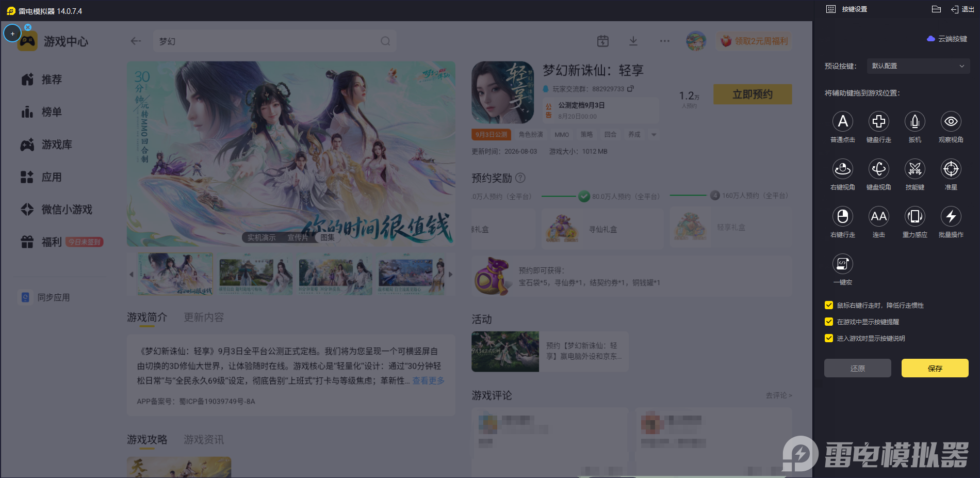Select the 实机演示 media tab
980x478 pixels.
262,237
